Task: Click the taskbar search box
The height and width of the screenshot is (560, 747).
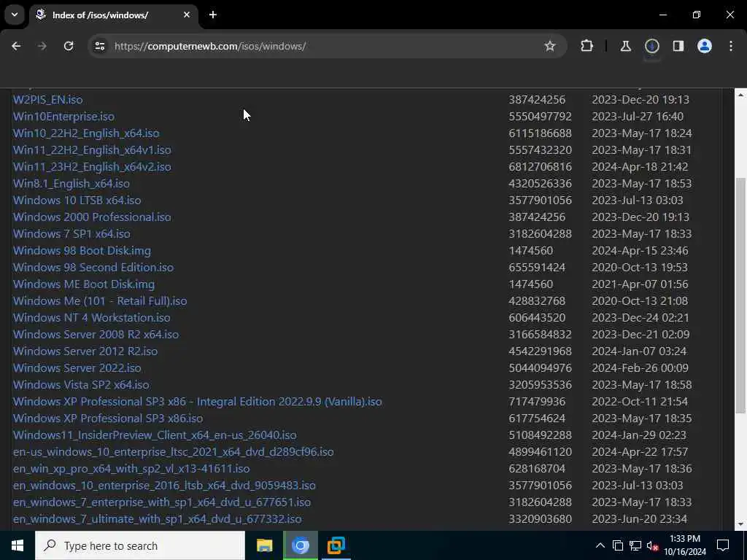Action: coord(140,545)
